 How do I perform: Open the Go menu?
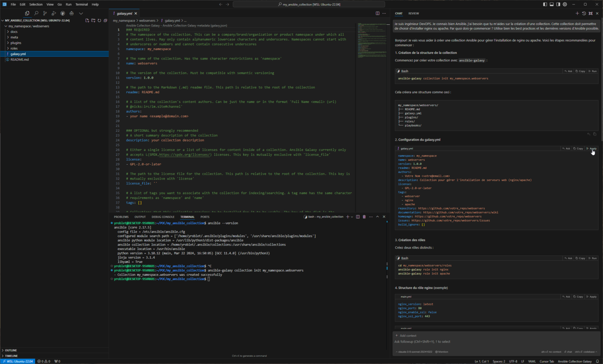click(59, 4)
